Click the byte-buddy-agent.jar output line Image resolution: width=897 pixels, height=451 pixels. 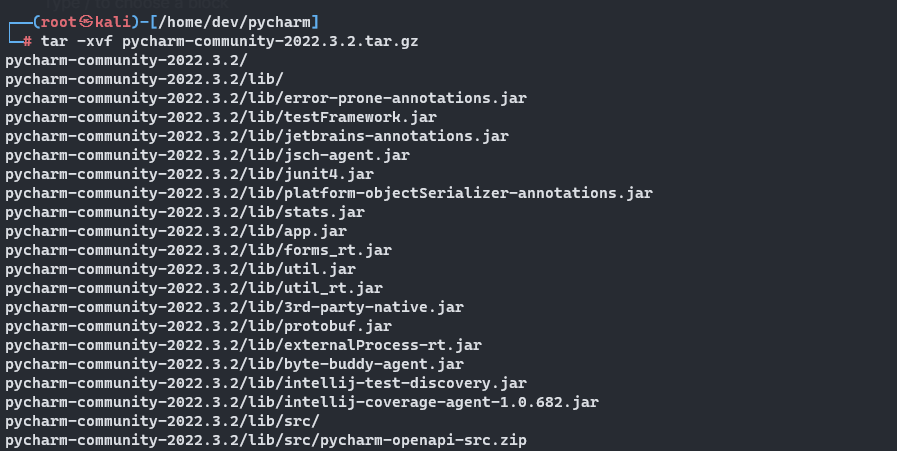[234, 364]
